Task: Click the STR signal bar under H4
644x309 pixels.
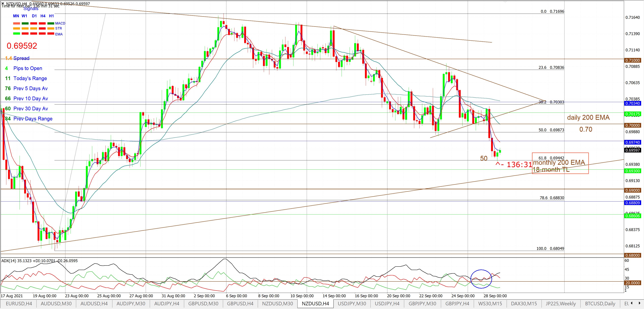Action: tap(42, 28)
